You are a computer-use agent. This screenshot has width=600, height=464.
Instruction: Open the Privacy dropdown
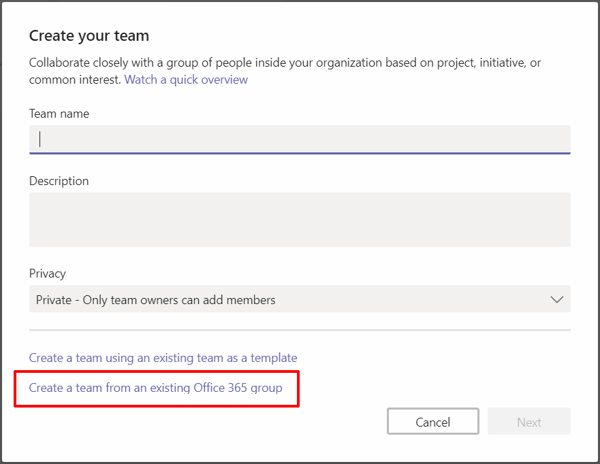click(x=300, y=299)
